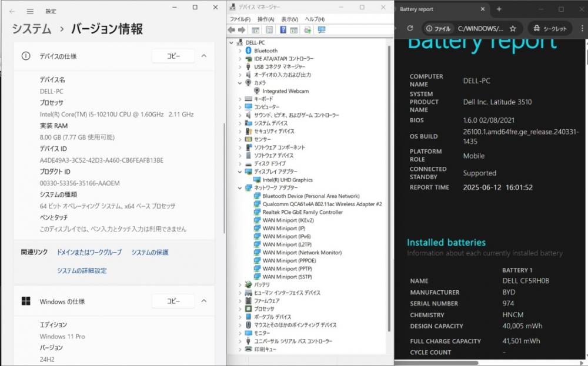Open the 操作(A) menu

266,19
